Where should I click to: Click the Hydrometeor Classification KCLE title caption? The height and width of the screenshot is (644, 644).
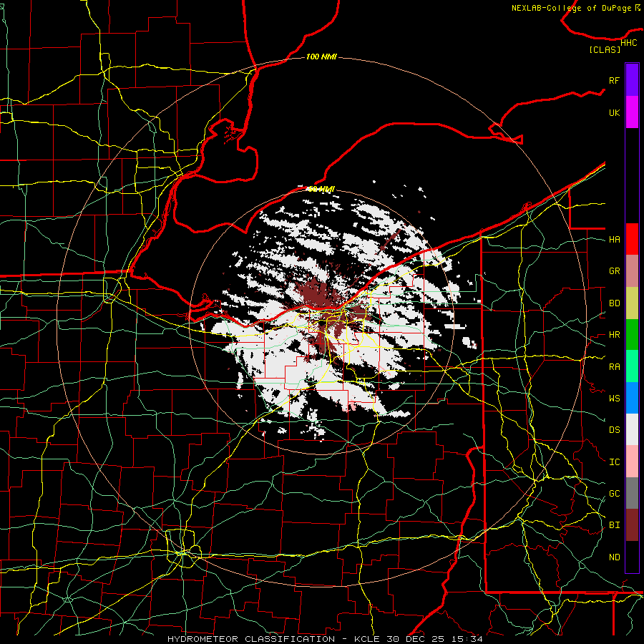[325, 639]
